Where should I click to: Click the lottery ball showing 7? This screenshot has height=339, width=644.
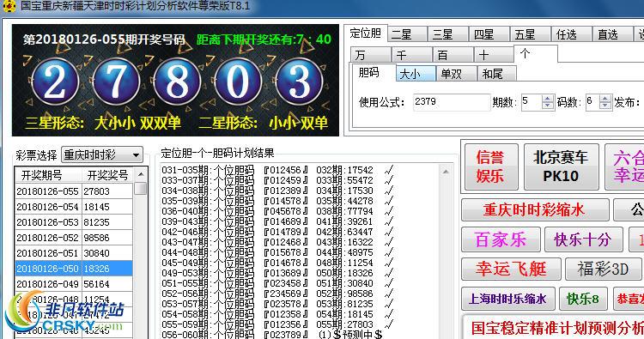pyautogui.click(x=116, y=82)
